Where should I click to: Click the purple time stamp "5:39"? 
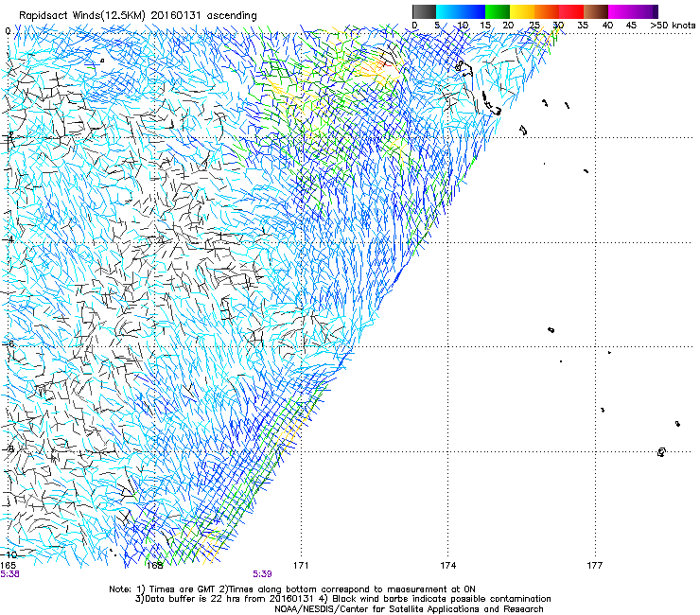coord(263,574)
